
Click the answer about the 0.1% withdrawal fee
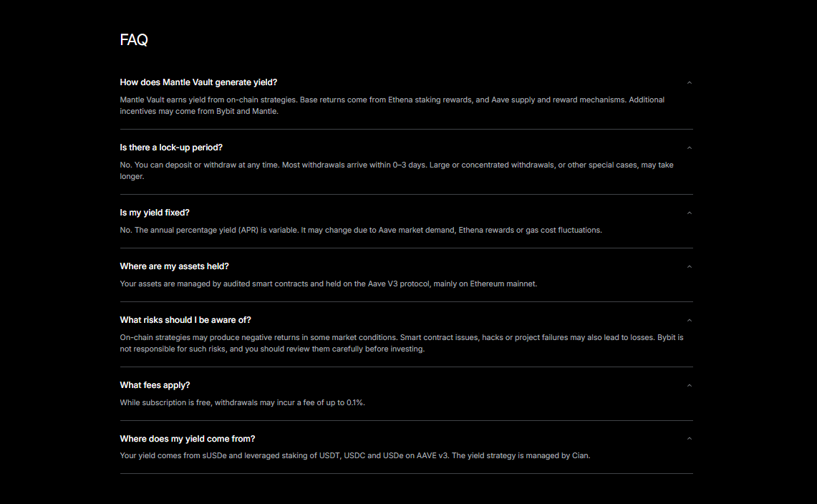[x=242, y=402]
